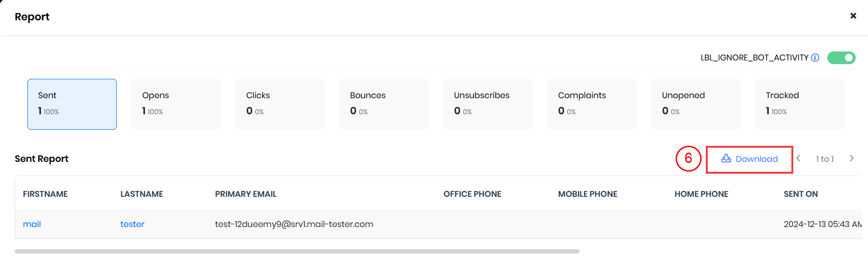The height and width of the screenshot is (278, 868).
Task: Select the Sent stats card
Action: pyautogui.click(x=72, y=104)
